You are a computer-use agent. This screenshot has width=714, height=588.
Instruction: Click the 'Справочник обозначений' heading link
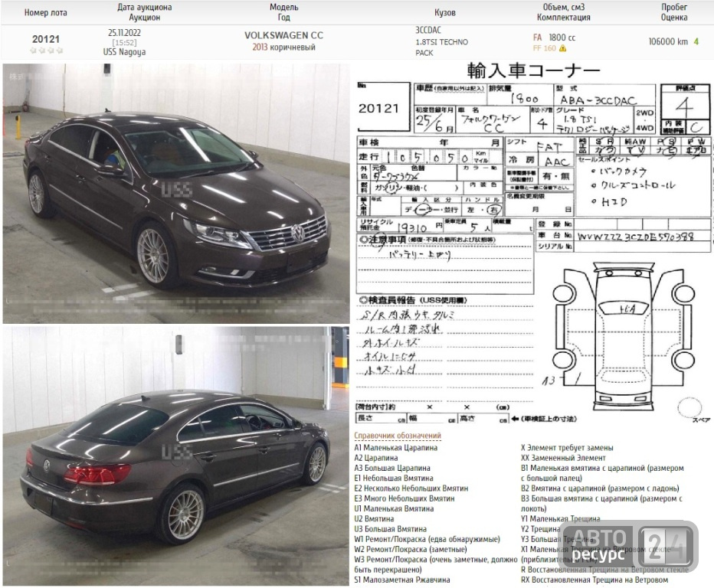(398, 436)
